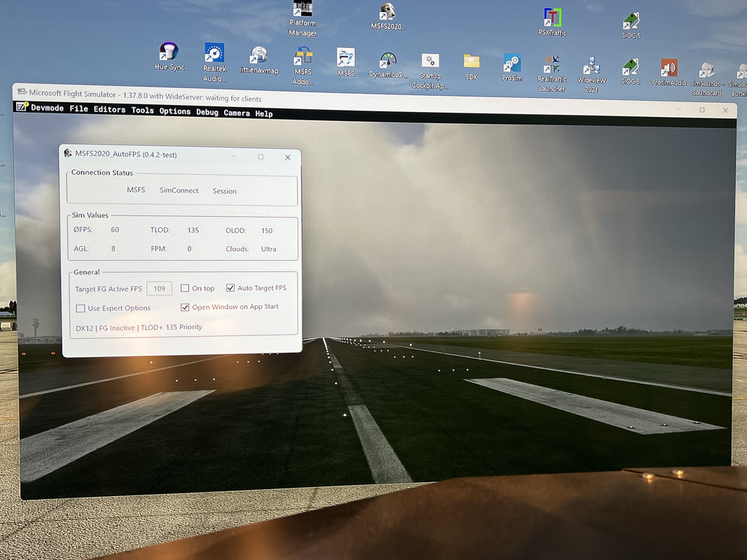Viewport: 747px width, 560px height.
Task: Click the Clouds value Ultra
Action: [x=269, y=249]
